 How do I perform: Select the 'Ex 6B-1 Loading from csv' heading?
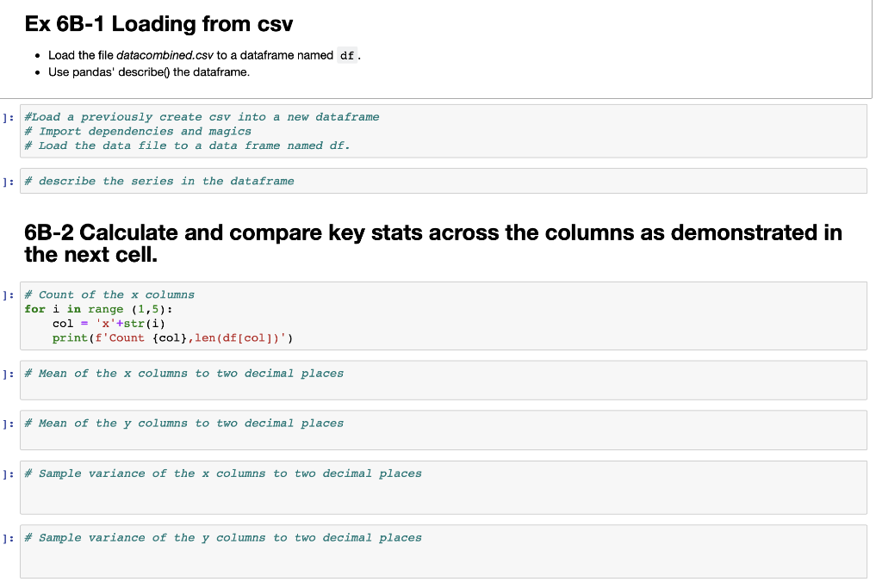[158, 24]
